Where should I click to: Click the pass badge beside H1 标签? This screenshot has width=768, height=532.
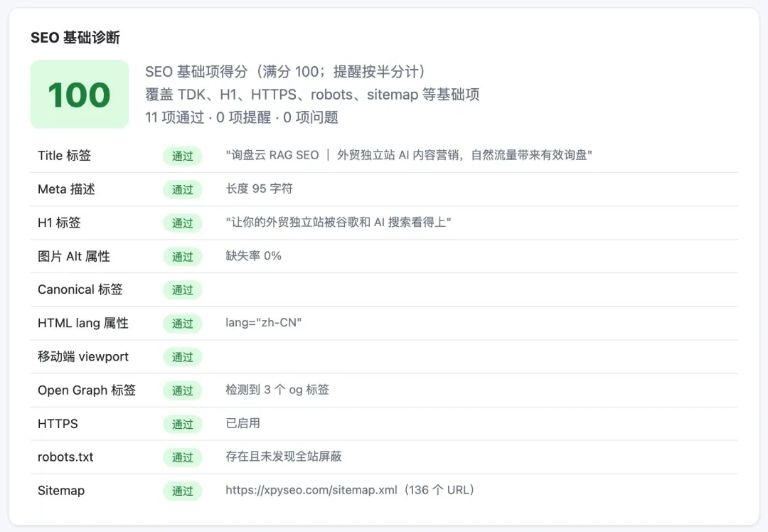click(x=182, y=223)
